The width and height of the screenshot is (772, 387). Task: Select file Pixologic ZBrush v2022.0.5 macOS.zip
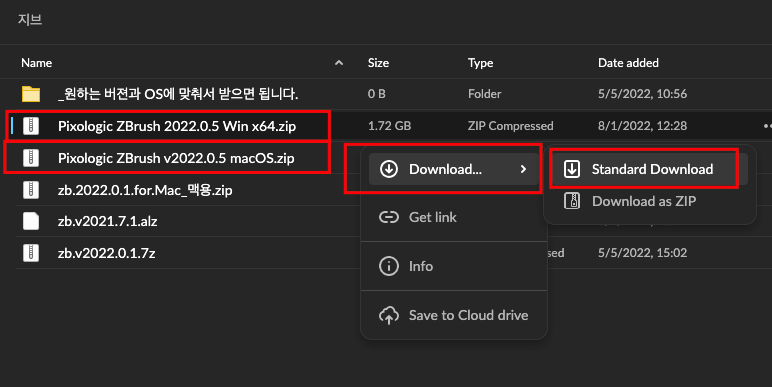(176, 158)
